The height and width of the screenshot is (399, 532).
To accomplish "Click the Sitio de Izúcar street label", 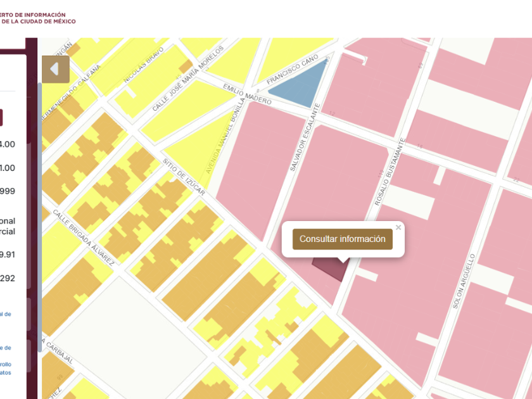I will click(184, 178).
